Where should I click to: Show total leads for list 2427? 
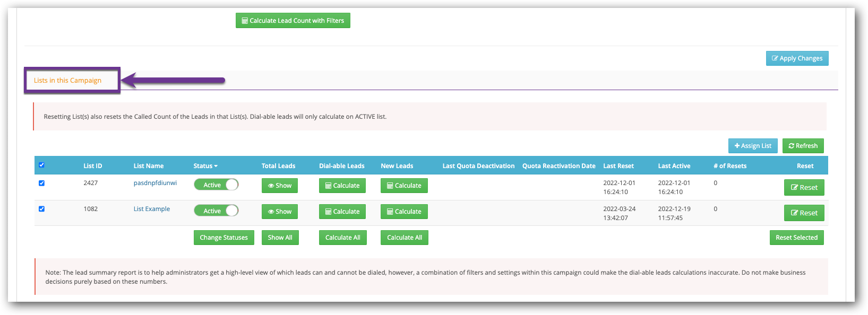[279, 186]
